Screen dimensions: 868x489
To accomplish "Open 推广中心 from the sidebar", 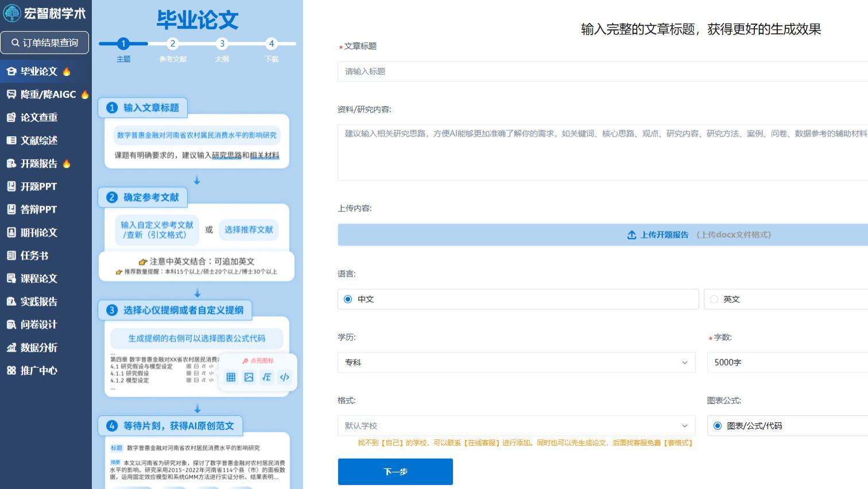I will (40, 371).
